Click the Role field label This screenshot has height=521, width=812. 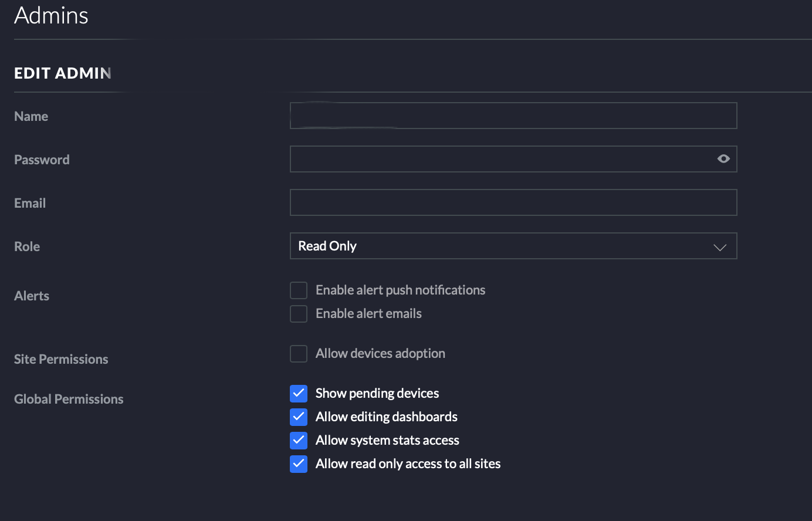point(27,246)
